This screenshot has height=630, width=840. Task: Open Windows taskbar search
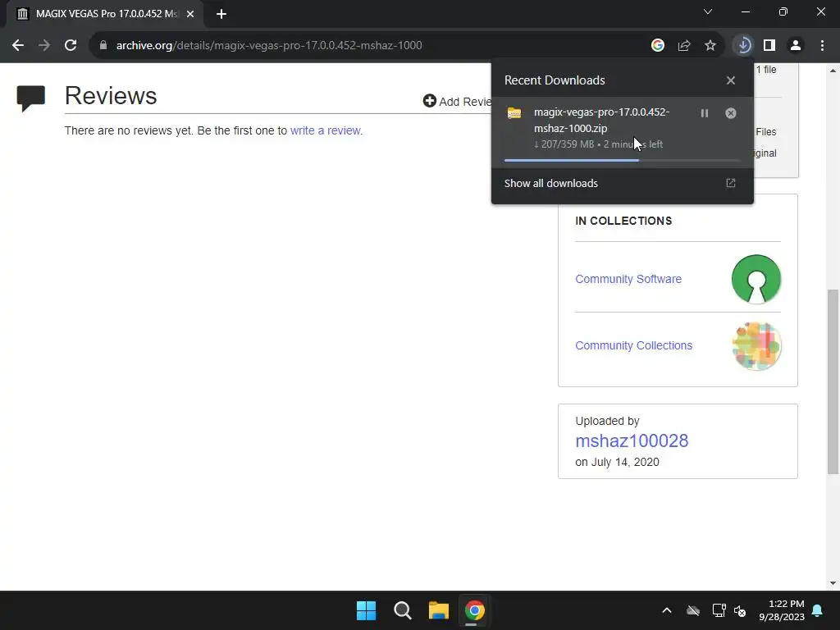tap(402, 610)
